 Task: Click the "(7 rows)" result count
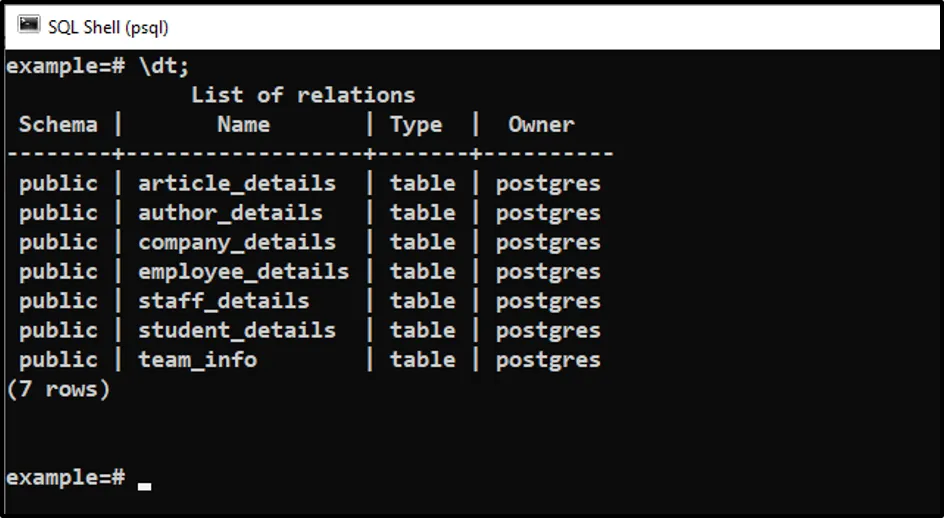tap(58, 389)
